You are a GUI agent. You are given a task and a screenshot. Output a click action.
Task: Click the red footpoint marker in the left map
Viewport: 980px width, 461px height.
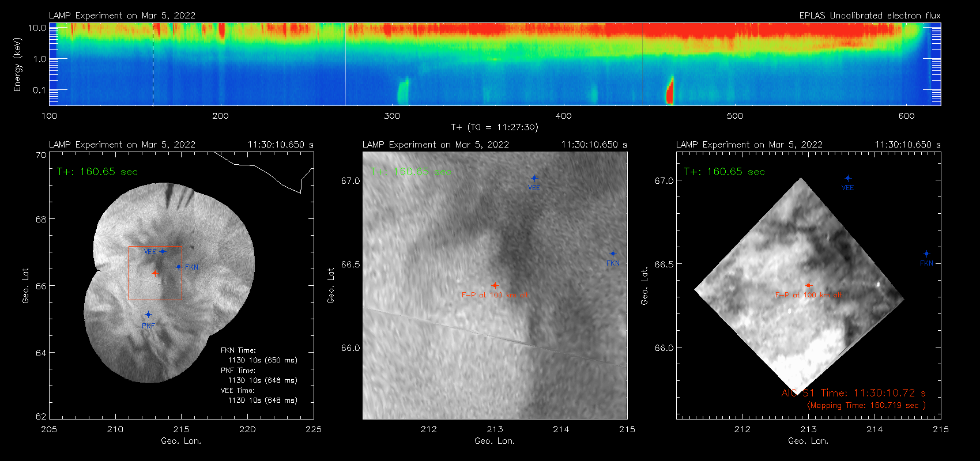[154, 273]
